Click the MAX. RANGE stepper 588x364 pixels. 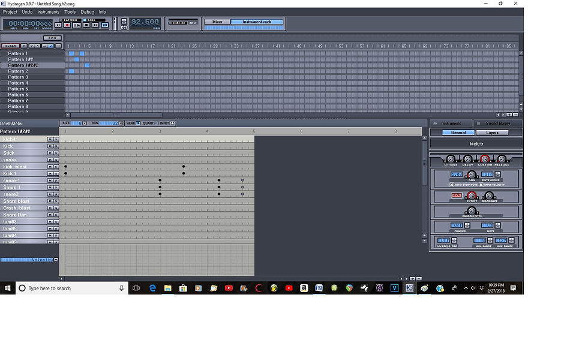click(511, 240)
